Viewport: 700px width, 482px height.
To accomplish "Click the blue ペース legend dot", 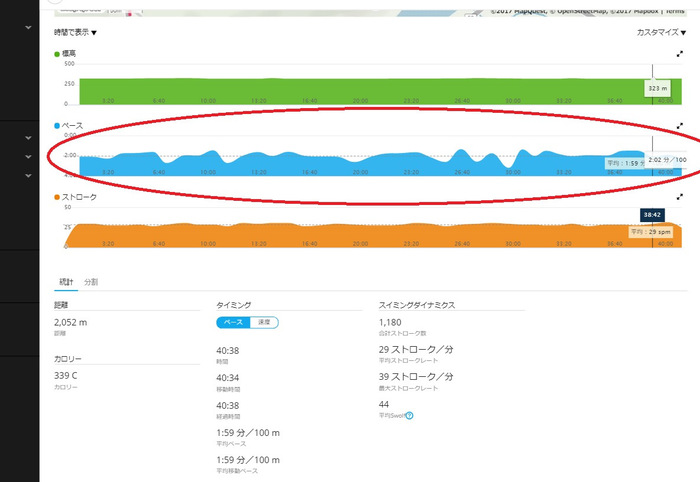I will click(57, 126).
